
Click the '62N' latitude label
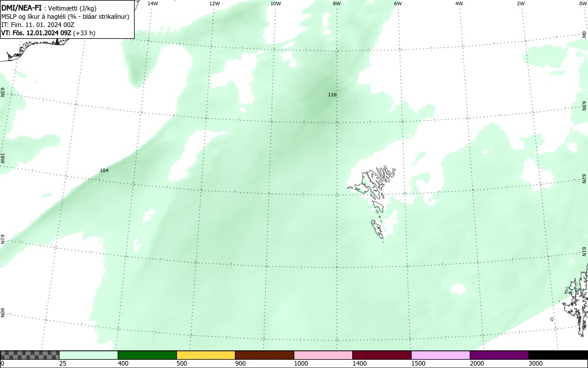(584, 178)
